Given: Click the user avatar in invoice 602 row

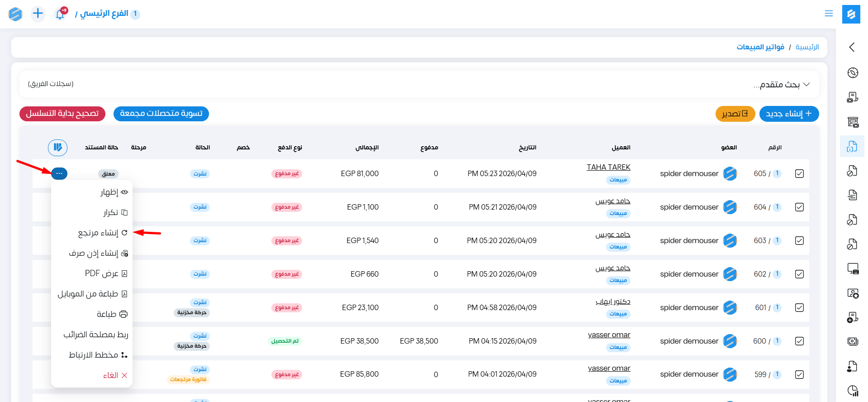Looking at the screenshot, I should [x=730, y=274].
